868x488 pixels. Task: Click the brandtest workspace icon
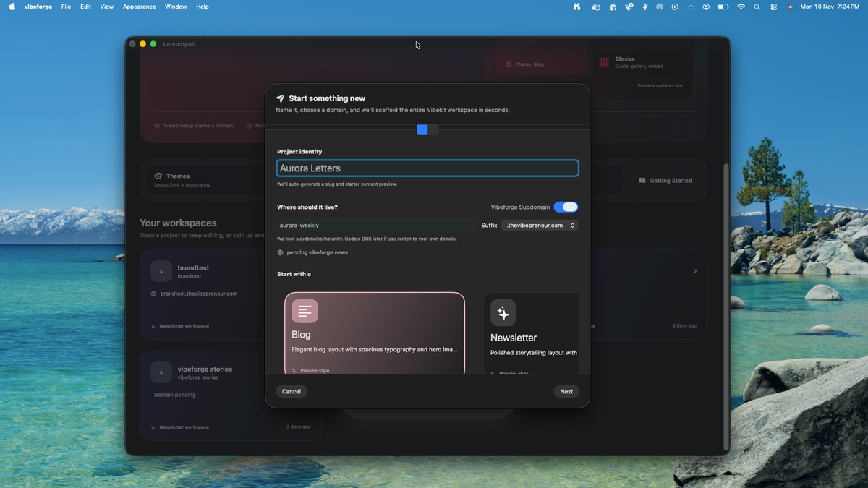click(x=161, y=271)
